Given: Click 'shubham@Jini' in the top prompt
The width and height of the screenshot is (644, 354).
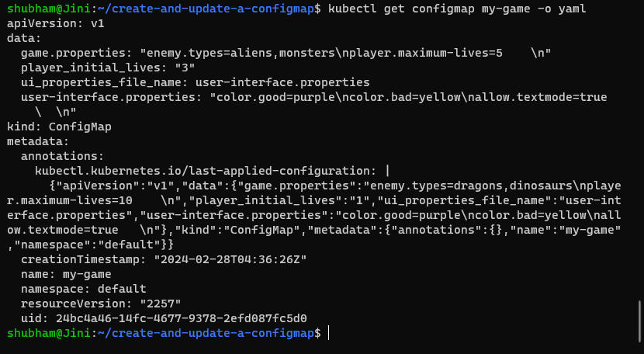Looking at the screenshot, I should [x=45, y=9].
